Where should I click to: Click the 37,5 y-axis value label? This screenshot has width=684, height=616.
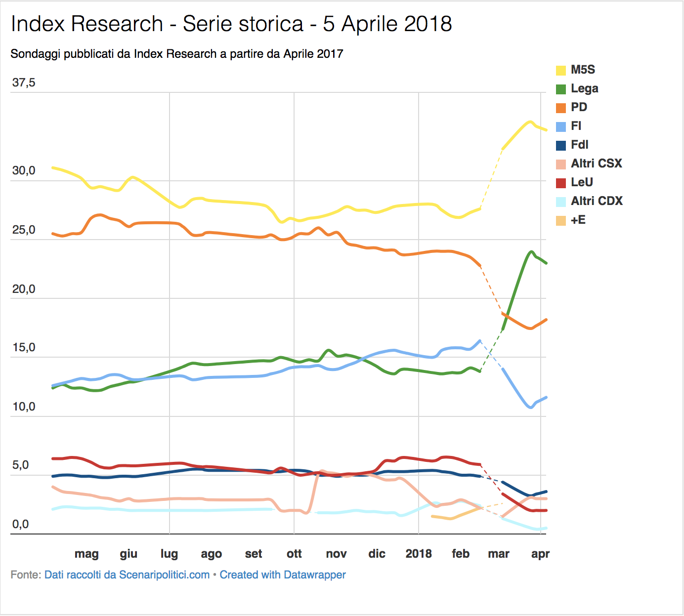(x=24, y=83)
